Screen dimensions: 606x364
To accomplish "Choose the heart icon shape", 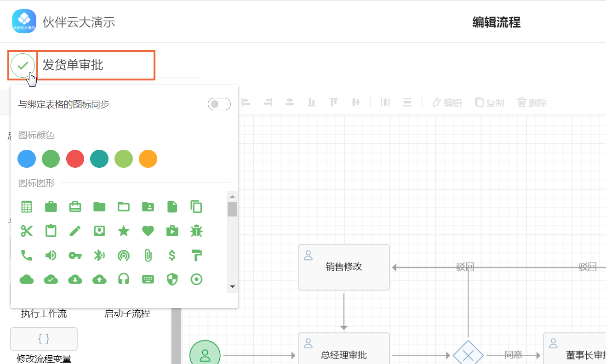I will pyautogui.click(x=148, y=231).
